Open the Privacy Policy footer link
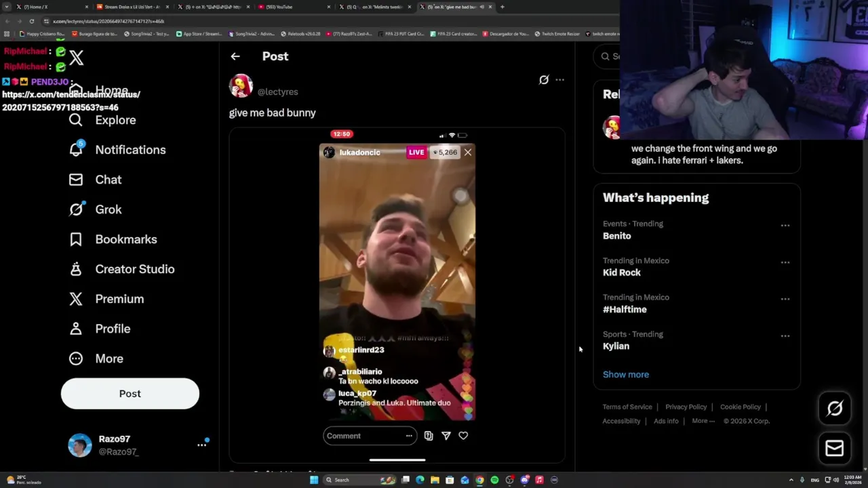Viewport: 868px width, 488px height. 686,407
